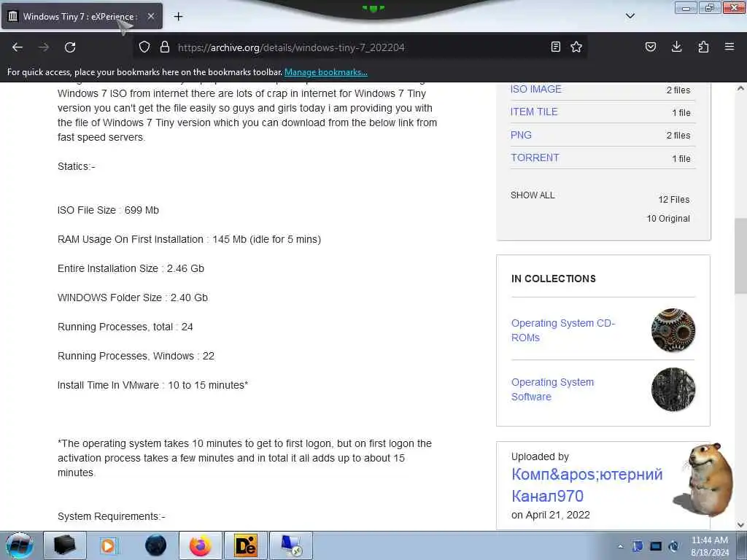
Task: Click the hamster uploader avatar
Action: [704, 480]
